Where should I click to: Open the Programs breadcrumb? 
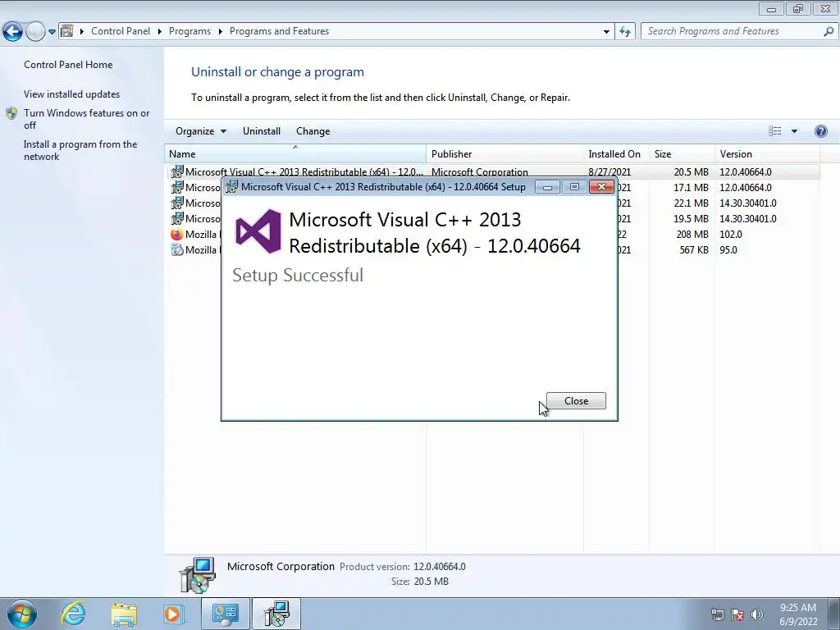point(189,31)
